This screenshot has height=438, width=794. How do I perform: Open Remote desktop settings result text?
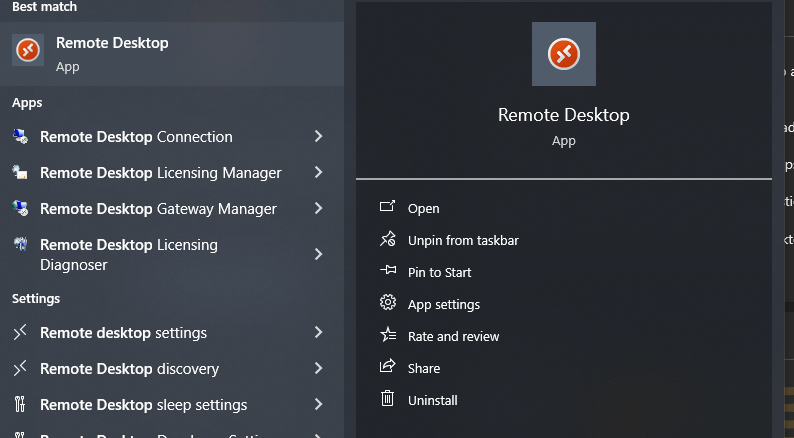(124, 333)
